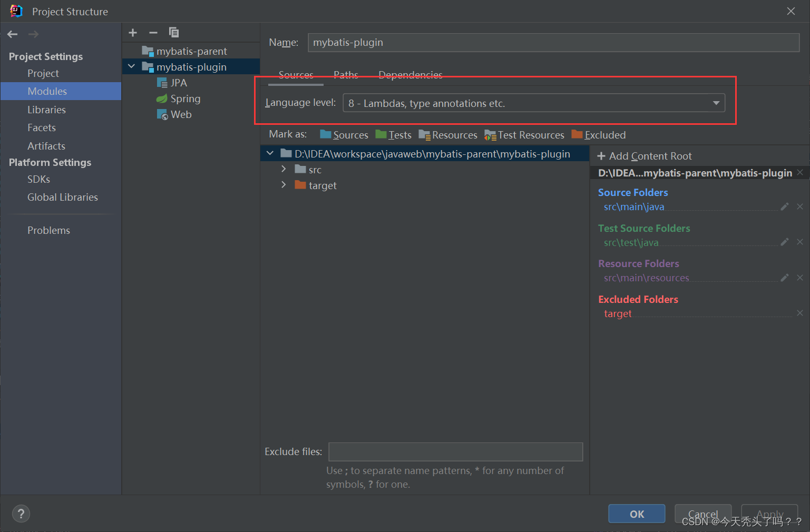This screenshot has height=532, width=810.
Task: Mark a folder as Test Resources
Action: [524, 135]
